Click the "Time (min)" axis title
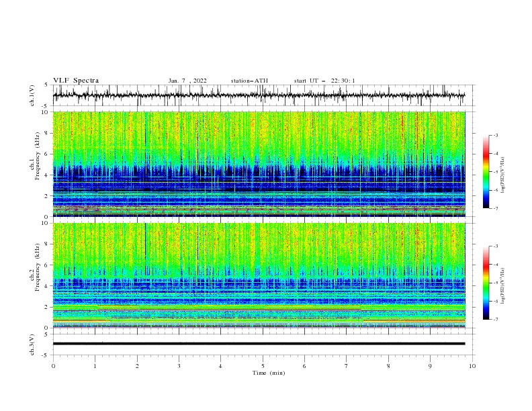 pos(269,373)
